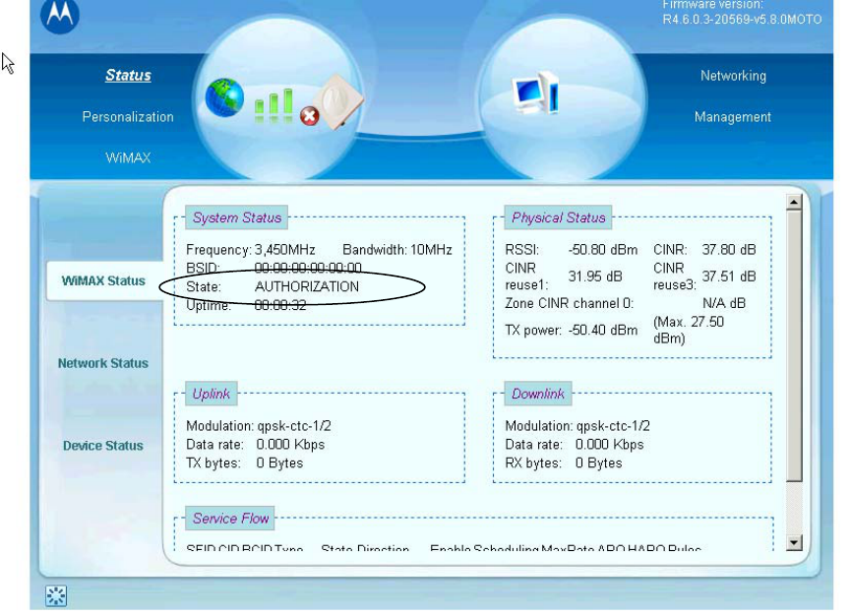
Task: Click the WiMAX modem device icon
Action: point(338,100)
